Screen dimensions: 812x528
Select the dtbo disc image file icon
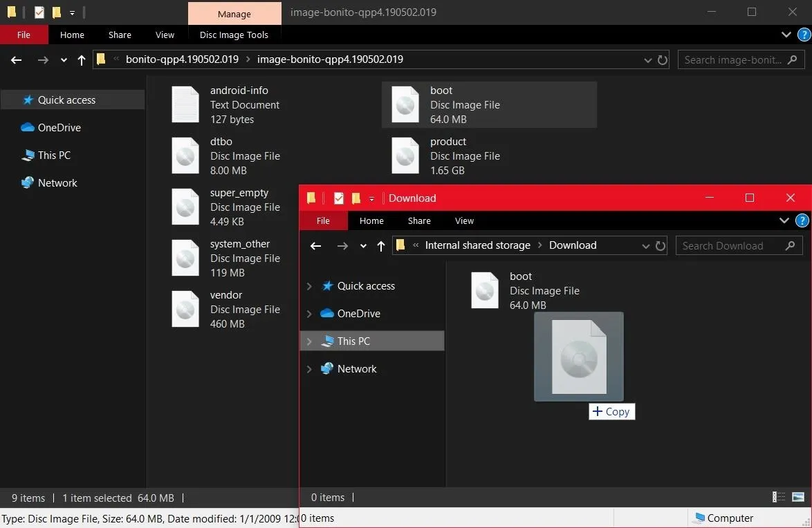(x=185, y=155)
